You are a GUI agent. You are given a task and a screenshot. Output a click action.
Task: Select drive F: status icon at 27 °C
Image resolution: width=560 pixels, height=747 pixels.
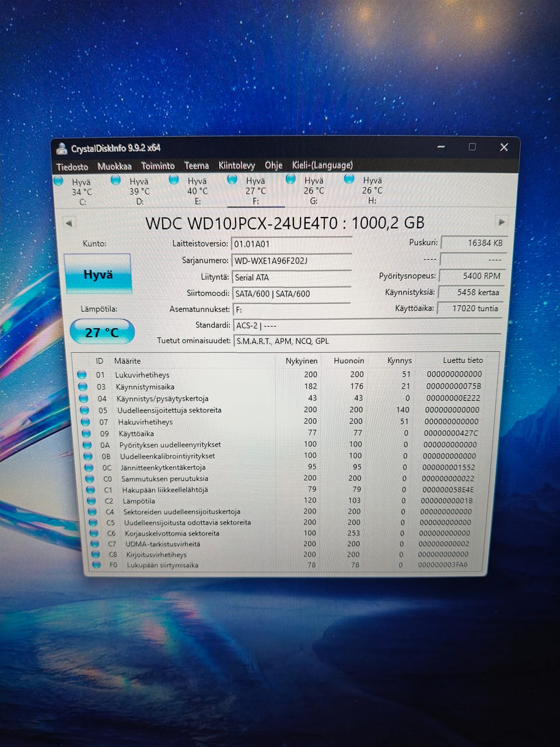pos(232,179)
